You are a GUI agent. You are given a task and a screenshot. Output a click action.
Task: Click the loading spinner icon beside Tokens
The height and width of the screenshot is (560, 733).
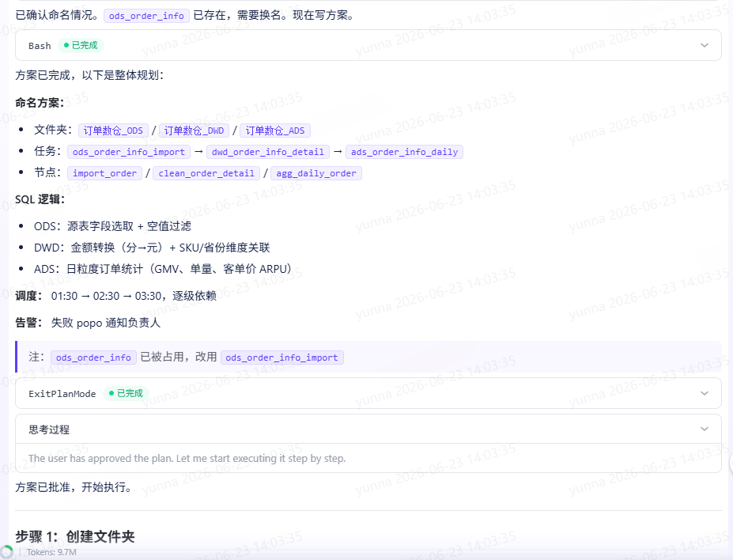pos(6,552)
